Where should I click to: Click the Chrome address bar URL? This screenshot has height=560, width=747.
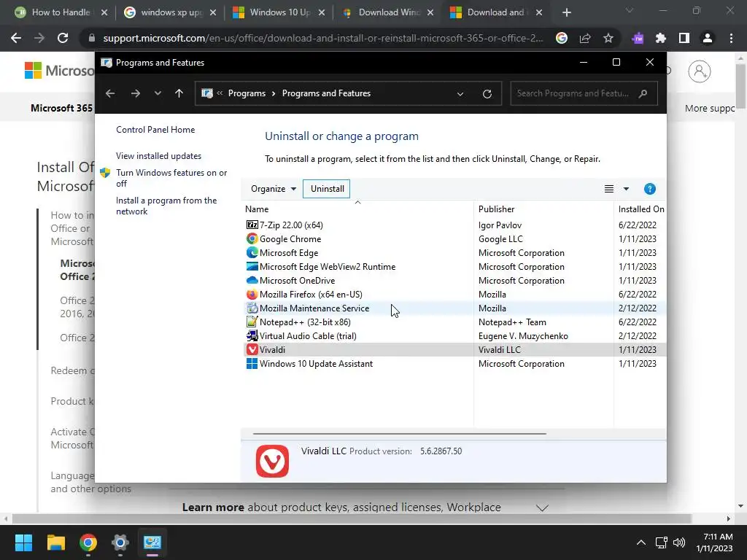tap(322, 38)
